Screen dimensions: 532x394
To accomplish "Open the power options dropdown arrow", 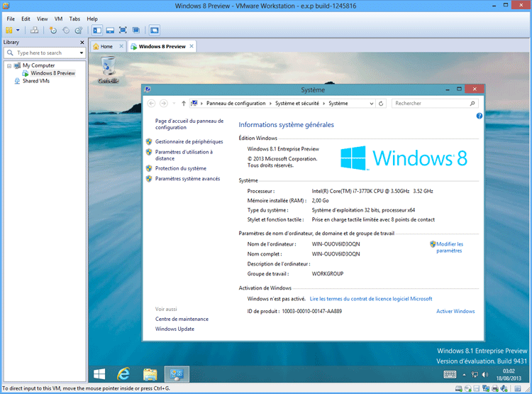I will click(x=18, y=31).
